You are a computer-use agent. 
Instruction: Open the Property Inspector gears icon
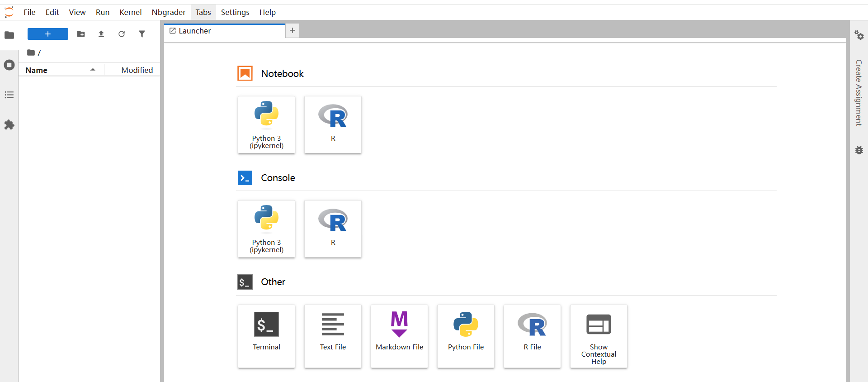click(x=859, y=35)
